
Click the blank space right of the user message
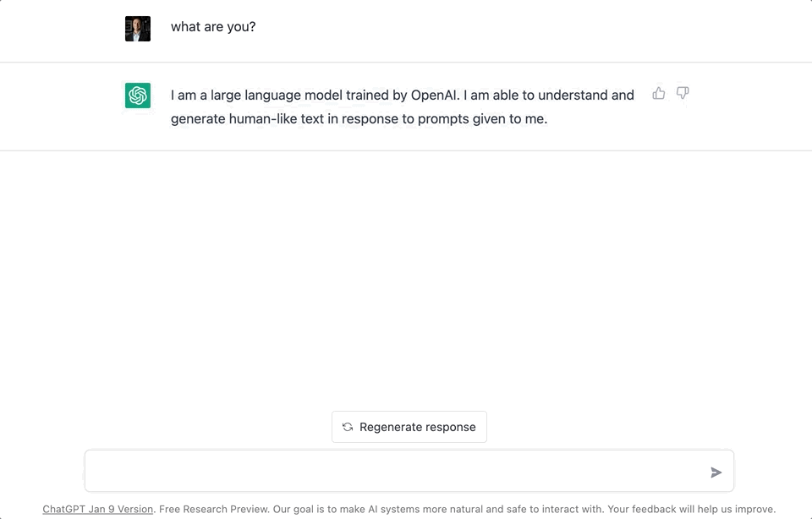[x=507, y=27]
